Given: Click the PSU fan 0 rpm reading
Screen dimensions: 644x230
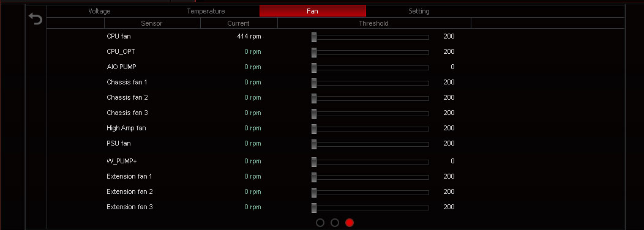Looking at the screenshot, I should click(253, 143).
